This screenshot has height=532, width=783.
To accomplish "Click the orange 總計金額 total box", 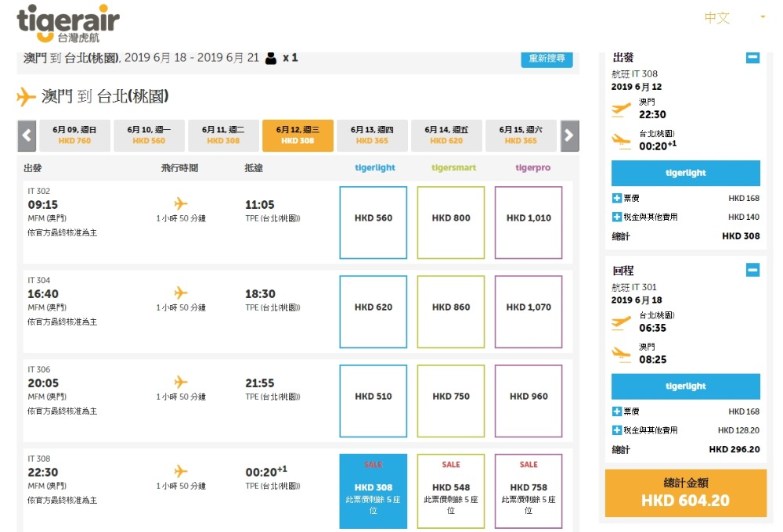I will pos(685,493).
